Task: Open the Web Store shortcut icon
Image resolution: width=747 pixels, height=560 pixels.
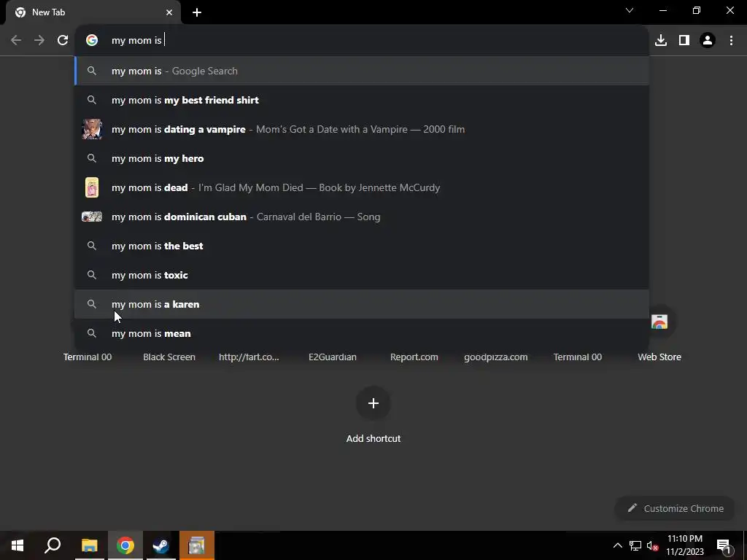Action: pos(659,322)
